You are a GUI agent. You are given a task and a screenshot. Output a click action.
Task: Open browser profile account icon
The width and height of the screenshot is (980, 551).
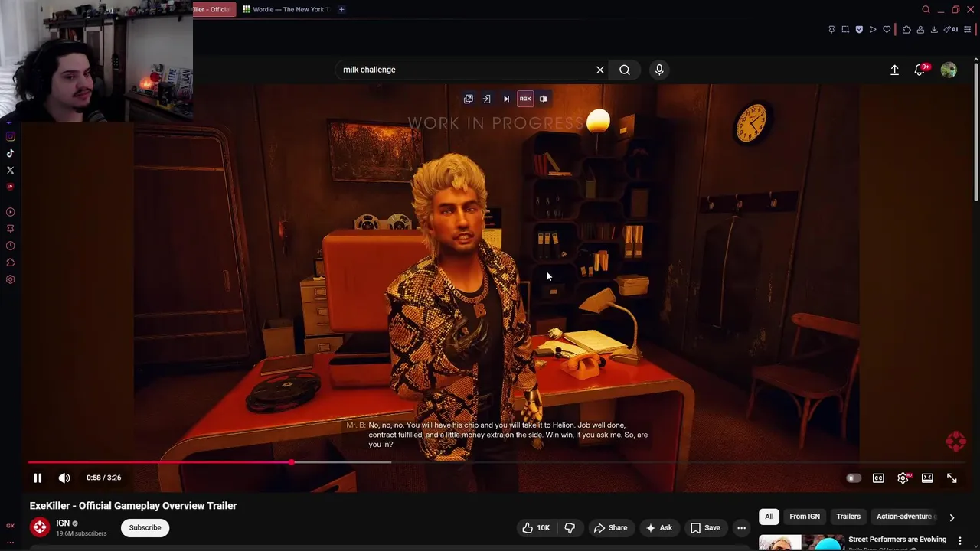920,30
